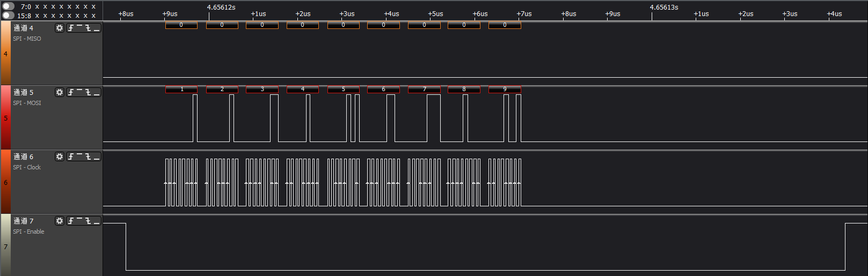Click MOSI decoded byte bubble '3'
This screenshot has height=276, width=868.
pos(262,89)
